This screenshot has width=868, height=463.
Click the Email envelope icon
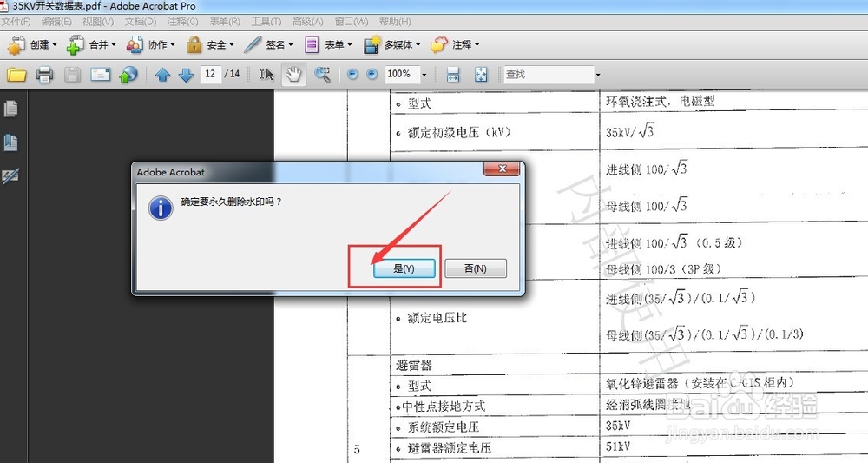pyautogui.click(x=100, y=74)
